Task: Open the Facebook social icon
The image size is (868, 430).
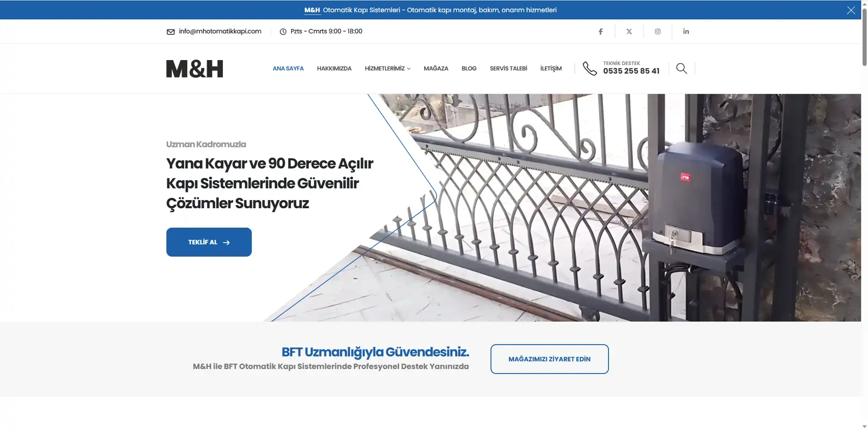Action: [x=600, y=32]
